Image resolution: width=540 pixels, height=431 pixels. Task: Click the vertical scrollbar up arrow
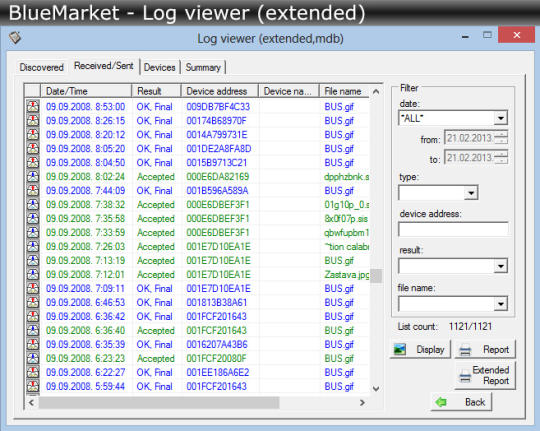coord(376,92)
